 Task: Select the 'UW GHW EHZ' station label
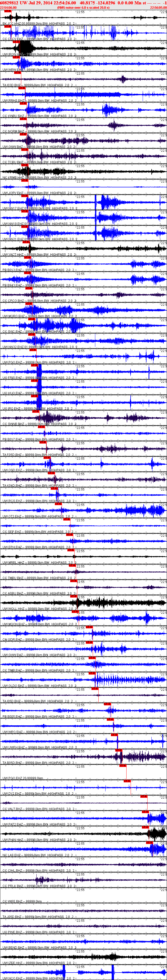click(x=13, y=655)
